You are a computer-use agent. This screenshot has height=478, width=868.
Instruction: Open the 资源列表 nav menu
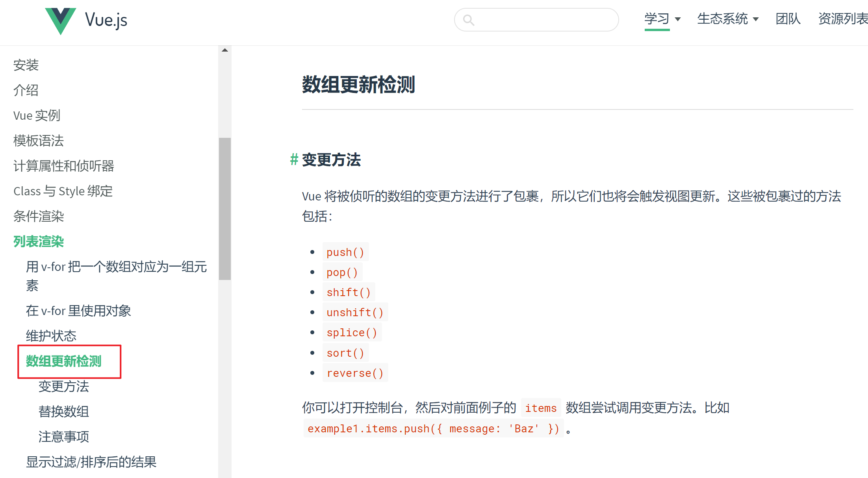tap(843, 19)
